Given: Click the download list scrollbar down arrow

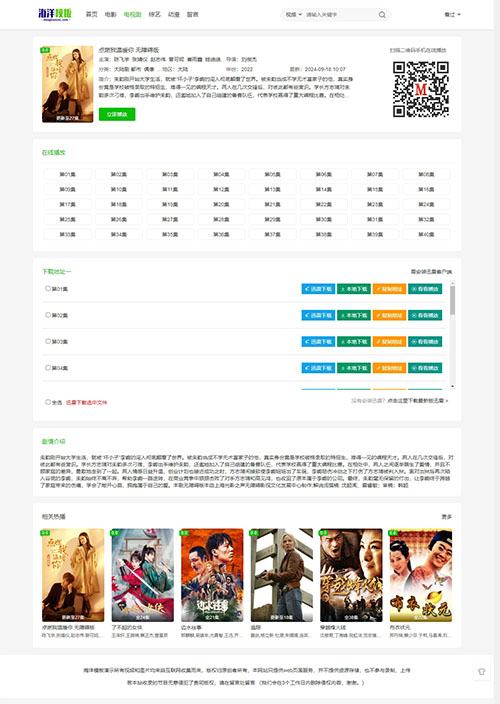Looking at the screenshot, I should tap(452, 386).
